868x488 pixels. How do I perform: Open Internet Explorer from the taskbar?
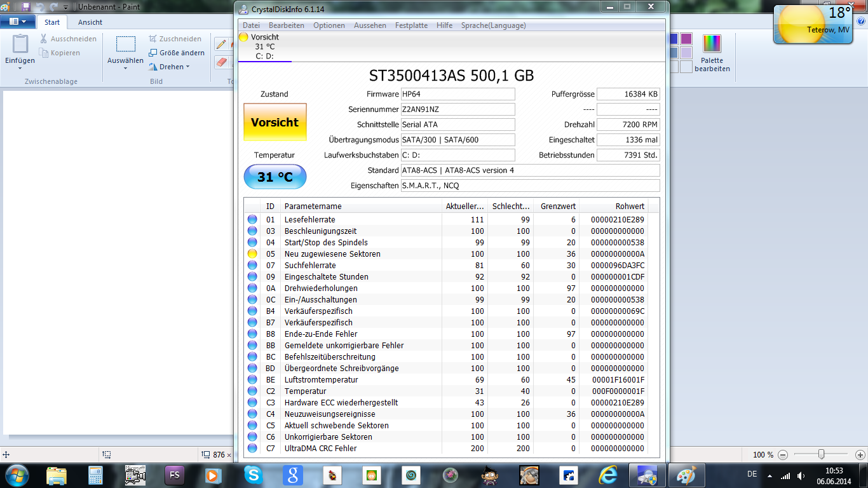tap(608, 475)
